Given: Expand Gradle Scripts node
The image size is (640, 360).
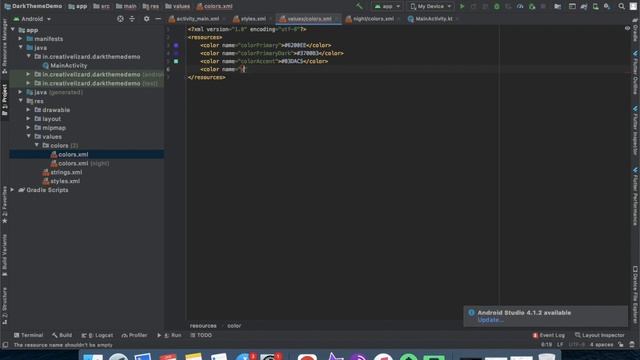Looking at the screenshot, I should [x=12, y=190].
